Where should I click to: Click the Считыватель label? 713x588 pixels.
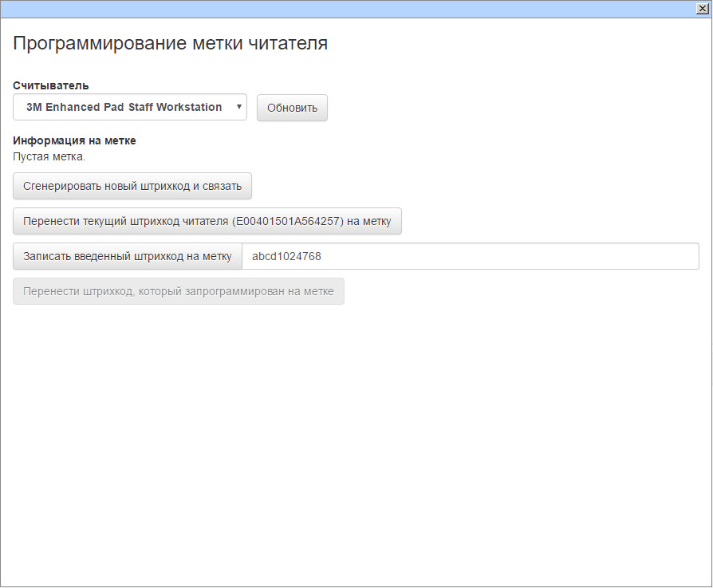pyautogui.click(x=50, y=85)
